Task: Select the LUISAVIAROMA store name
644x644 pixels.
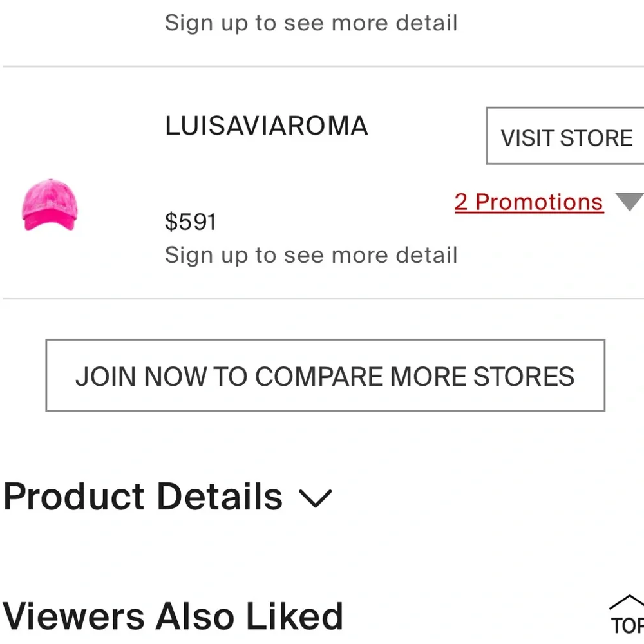Action: (x=267, y=126)
